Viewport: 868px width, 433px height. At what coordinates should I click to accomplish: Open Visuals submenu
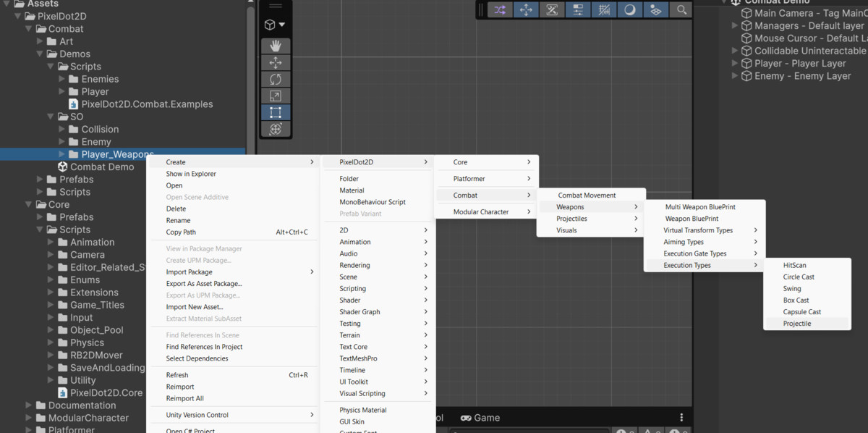tap(591, 230)
